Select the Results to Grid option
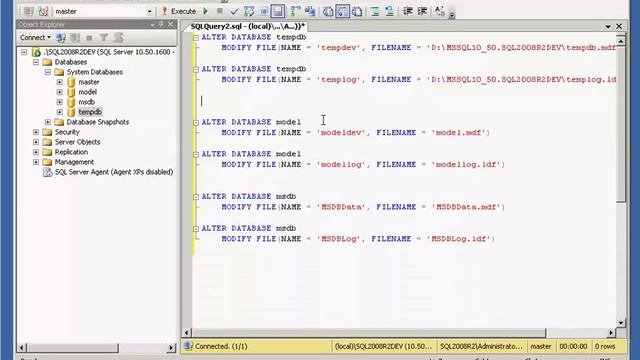This screenshot has width=640, height=360. pyautogui.click(x=342, y=11)
